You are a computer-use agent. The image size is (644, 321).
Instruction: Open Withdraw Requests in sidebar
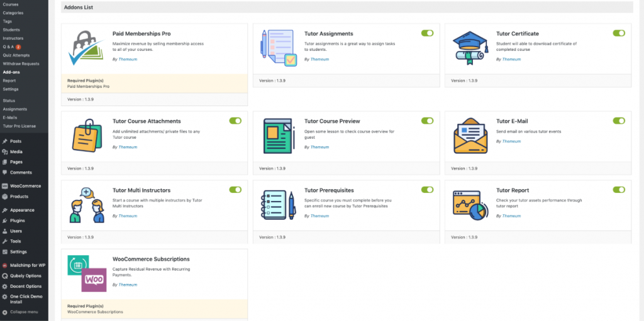(21, 64)
